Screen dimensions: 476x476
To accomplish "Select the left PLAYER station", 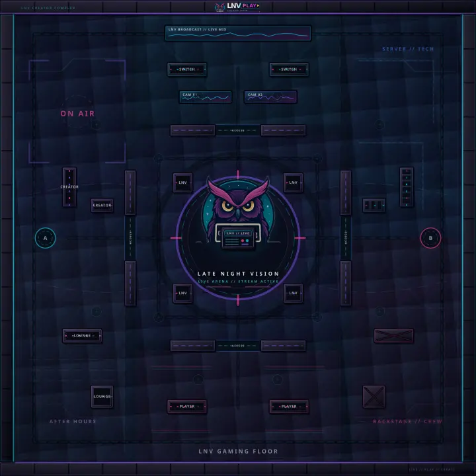I will 187,407.
